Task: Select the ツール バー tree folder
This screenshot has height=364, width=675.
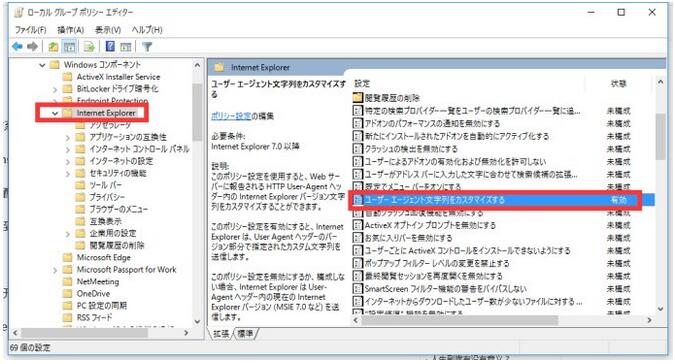Action: tap(105, 185)
